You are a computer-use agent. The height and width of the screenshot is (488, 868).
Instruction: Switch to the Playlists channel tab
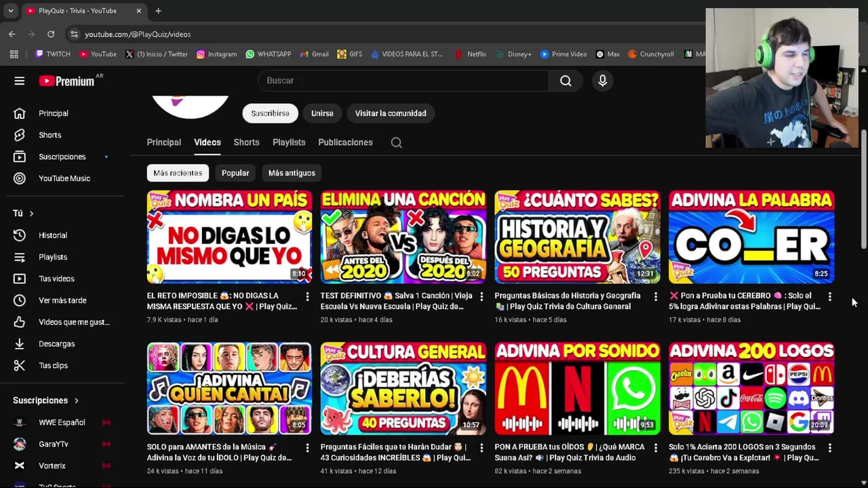289,142
